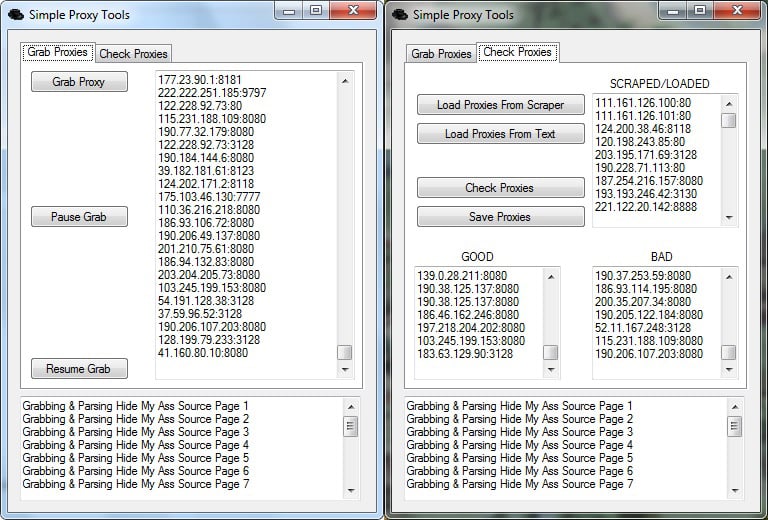Select proxy 222.222.251.185:9797
The width and height of the screenshot is (768, 520).
pos(212,93)
